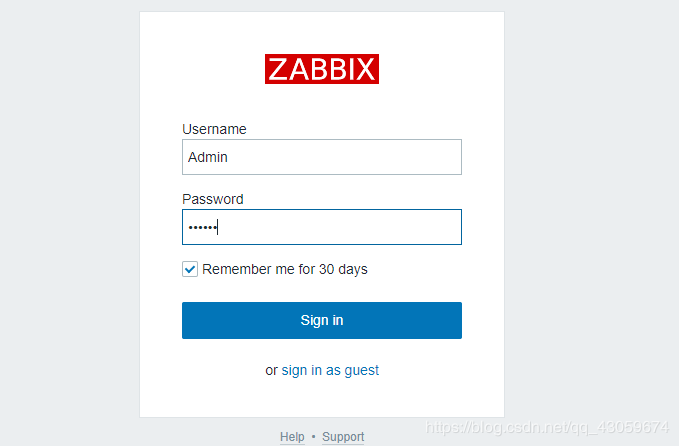Click the Username label text
This screenshot has height=446, width=679.
(x=214, y=129)
